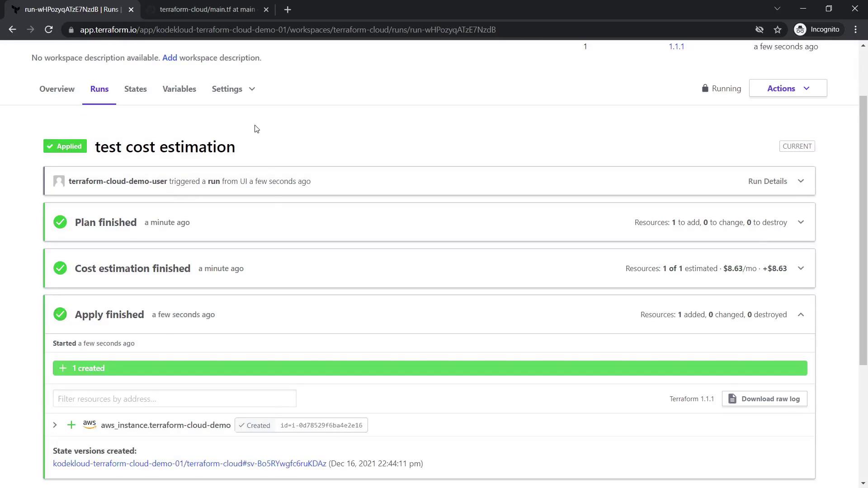Open the Variables tab

(x=179, y=89)
